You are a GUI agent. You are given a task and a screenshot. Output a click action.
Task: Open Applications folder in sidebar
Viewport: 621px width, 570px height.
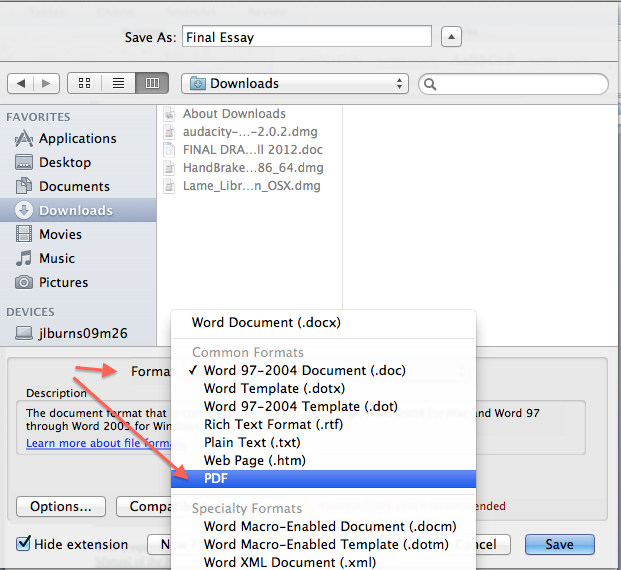77,138
